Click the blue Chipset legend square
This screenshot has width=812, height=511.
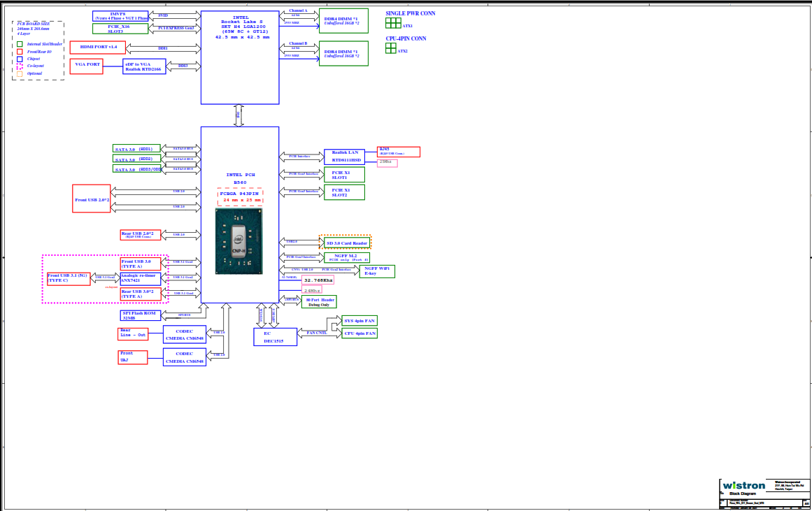point(20,59)
